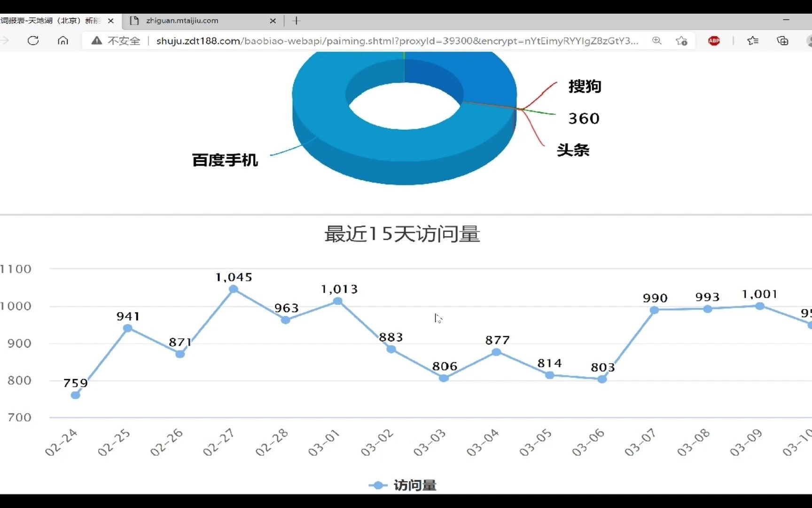Select the 头条 donut chart label

(573, 151)
